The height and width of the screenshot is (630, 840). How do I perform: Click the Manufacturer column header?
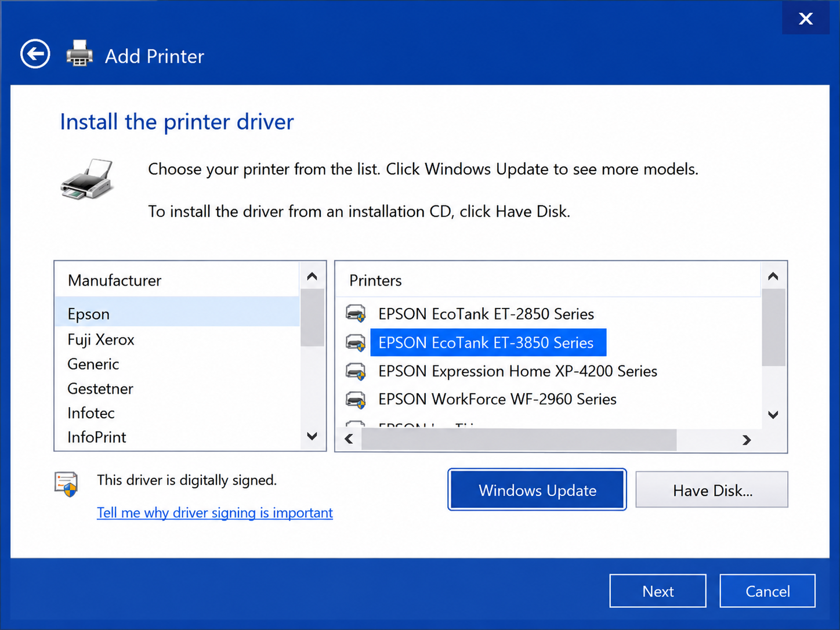point(178,280)
